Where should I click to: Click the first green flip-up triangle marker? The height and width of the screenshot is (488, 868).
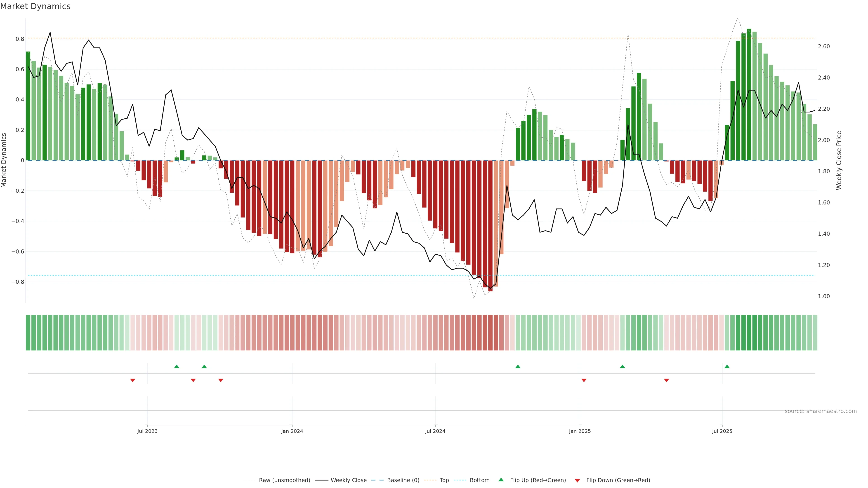tap(177, 366)
